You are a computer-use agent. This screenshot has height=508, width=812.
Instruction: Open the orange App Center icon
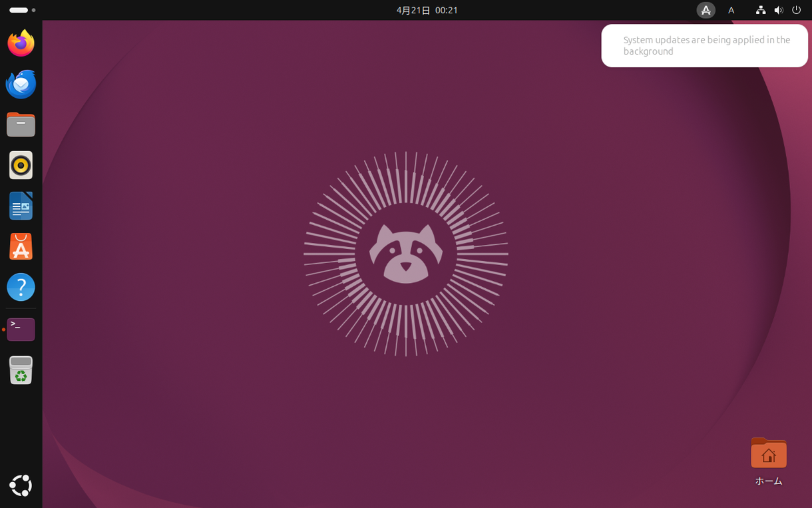(x=21, y=246)
